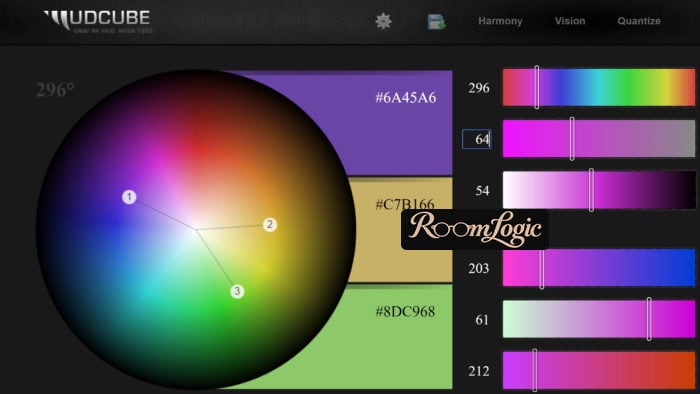Open the settings gear icon
This screenshot has width=700, height=394.
[x=383, y=21]
